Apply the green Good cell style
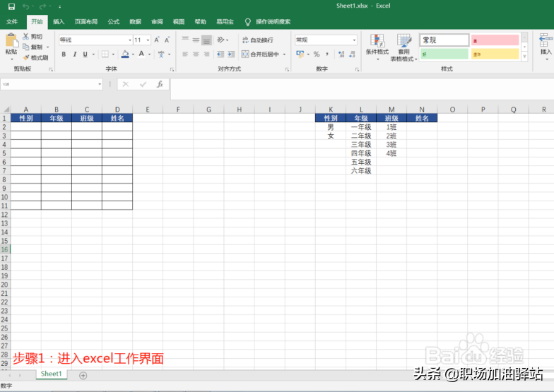This screenshot has width=554, height=392. click(444, 54)
